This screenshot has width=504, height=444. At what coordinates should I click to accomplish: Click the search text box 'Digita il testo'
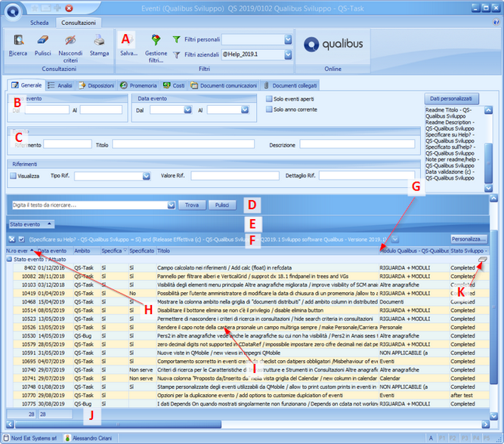click(x=90, y=205)
